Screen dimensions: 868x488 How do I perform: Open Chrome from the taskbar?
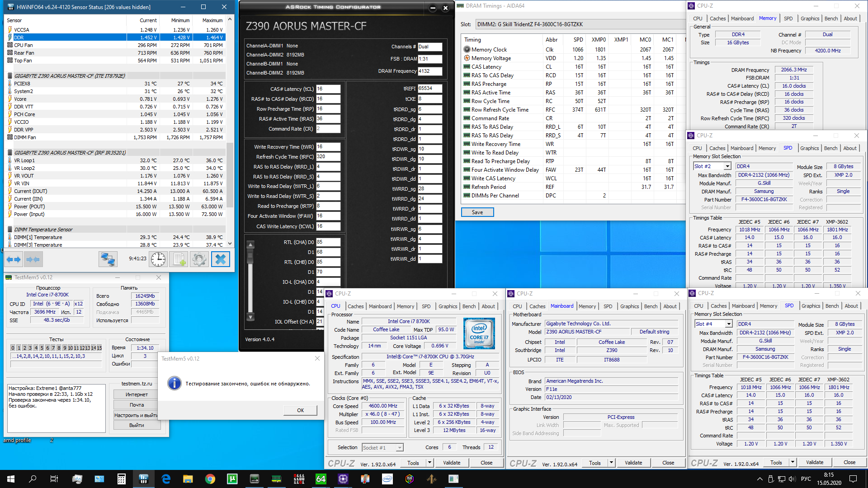[x=210, y=479]
